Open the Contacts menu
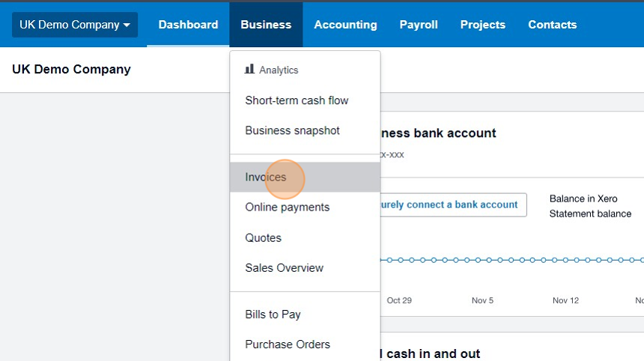Screen dimensions: 644x361 [x=553, y=25]
